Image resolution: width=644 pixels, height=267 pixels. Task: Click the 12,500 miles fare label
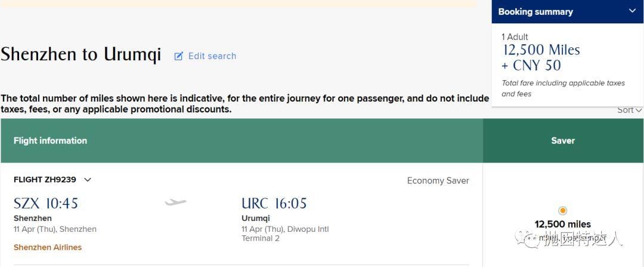(x=563, y=224)
